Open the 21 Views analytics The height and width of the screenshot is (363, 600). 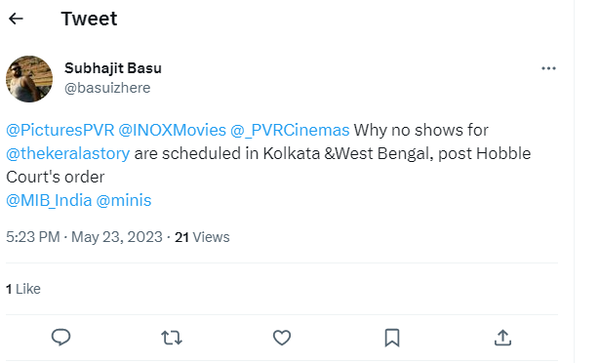click(202, 237)
